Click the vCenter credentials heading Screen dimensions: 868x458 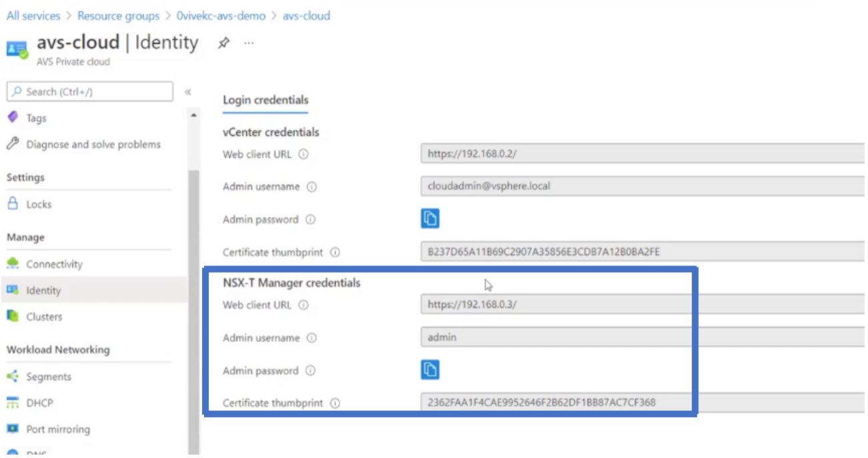271,132
